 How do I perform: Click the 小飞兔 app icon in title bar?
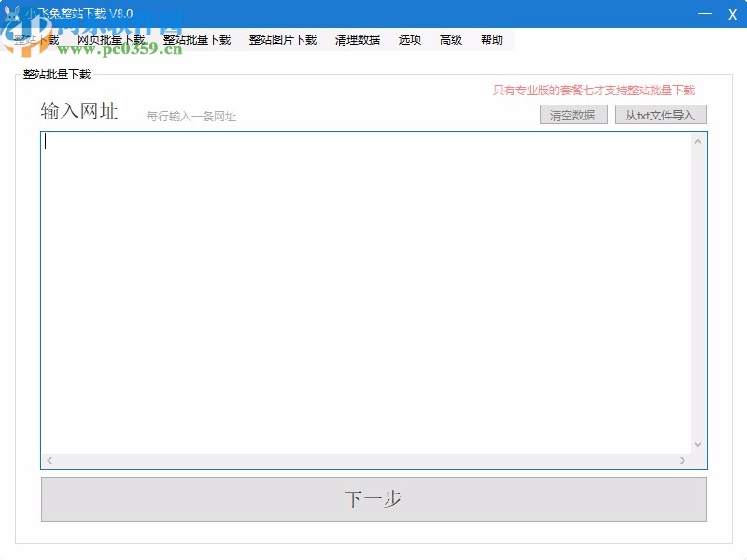(x=9, y=13)
